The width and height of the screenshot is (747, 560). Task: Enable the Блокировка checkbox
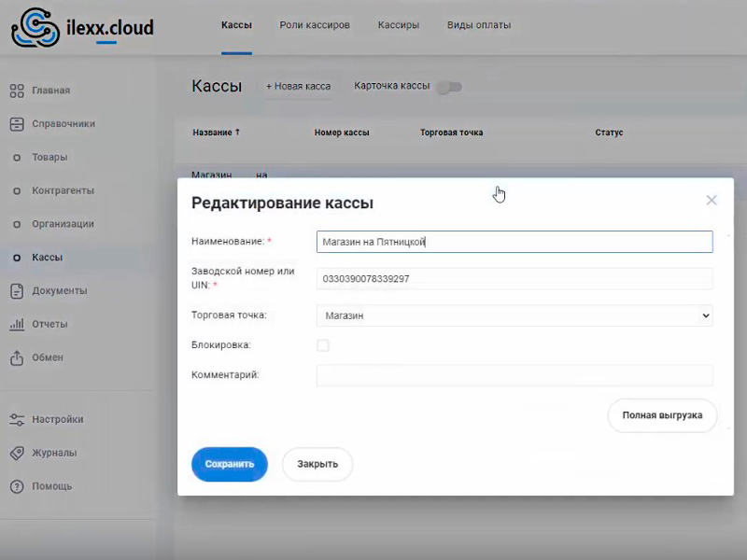click(323, 345)
